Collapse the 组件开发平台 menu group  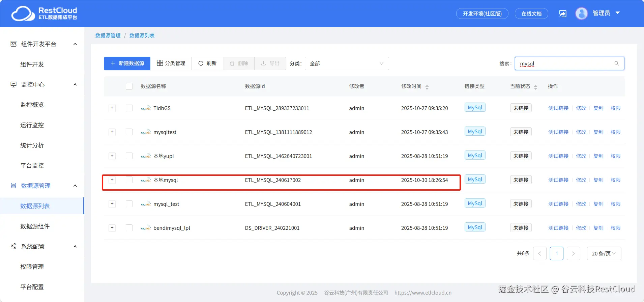click(75, 44)
